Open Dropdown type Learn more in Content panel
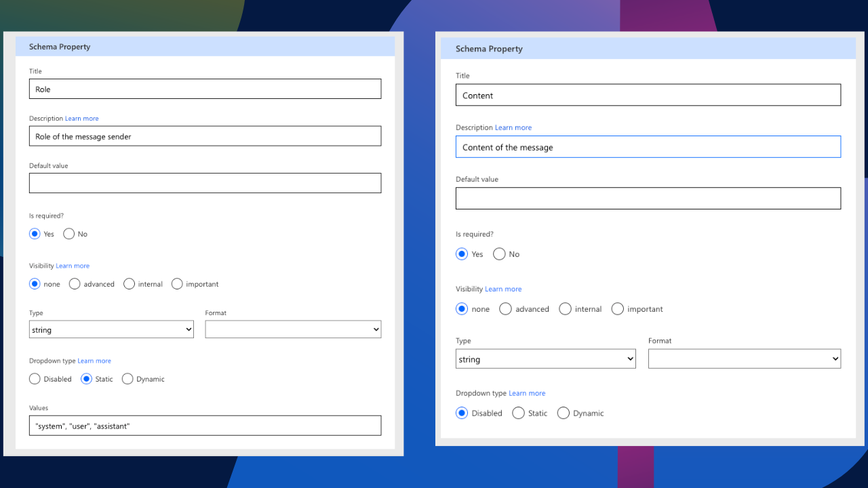868x488 pixels. click(x=527, y=393)
